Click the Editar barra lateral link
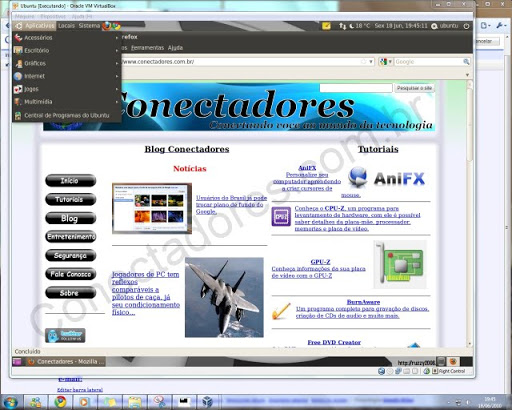The height and width of the screenshot is (410, 512). [x=80, y=390]
